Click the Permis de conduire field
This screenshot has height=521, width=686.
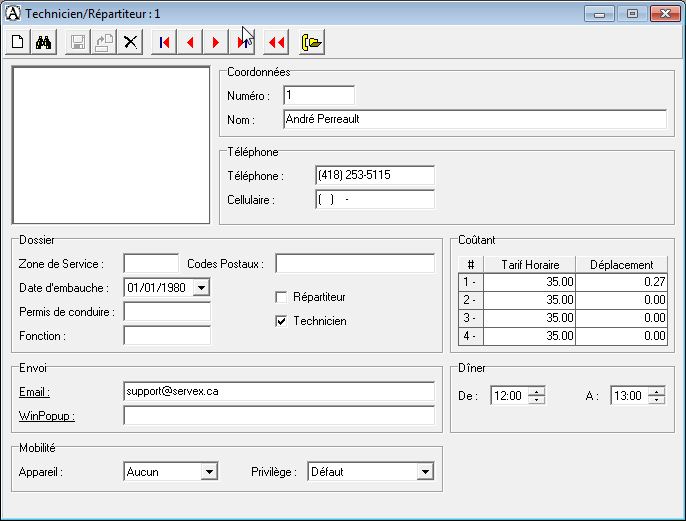tap(167, 311)
